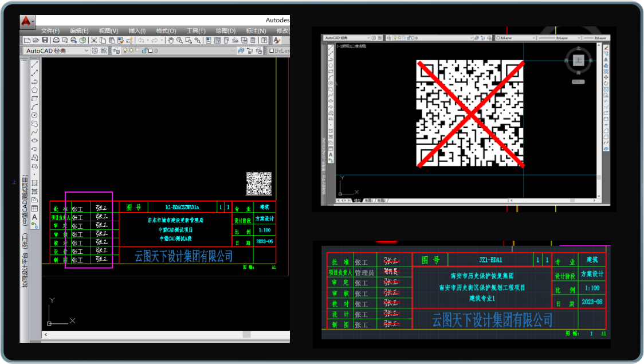Select the Zoom Realtime magnifier tool
Screen dimensions: 644x364
coord(179,40)
